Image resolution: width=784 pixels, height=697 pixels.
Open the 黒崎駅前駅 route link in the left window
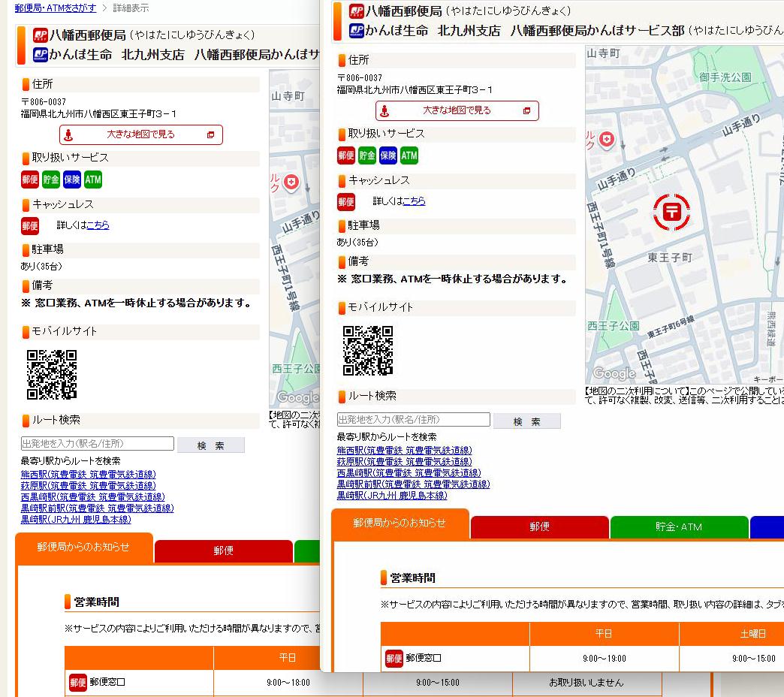[97, 508]
